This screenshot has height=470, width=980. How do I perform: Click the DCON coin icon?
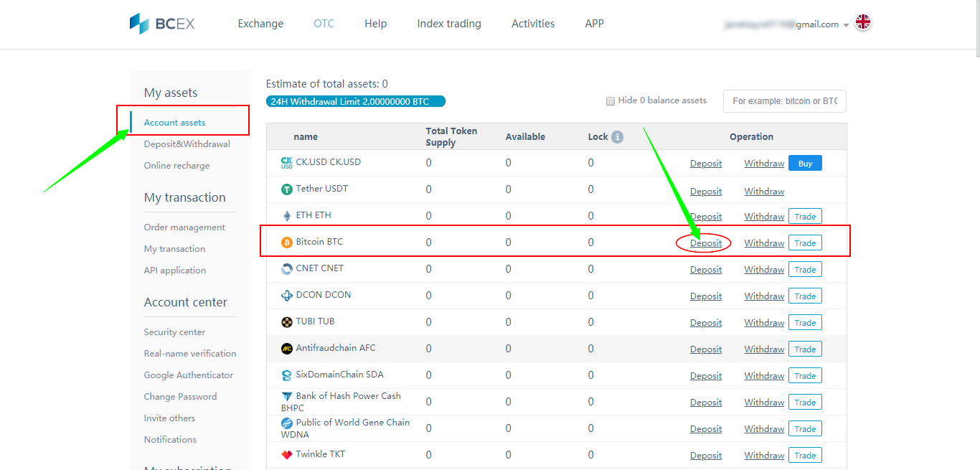click(x=287, y=296)
